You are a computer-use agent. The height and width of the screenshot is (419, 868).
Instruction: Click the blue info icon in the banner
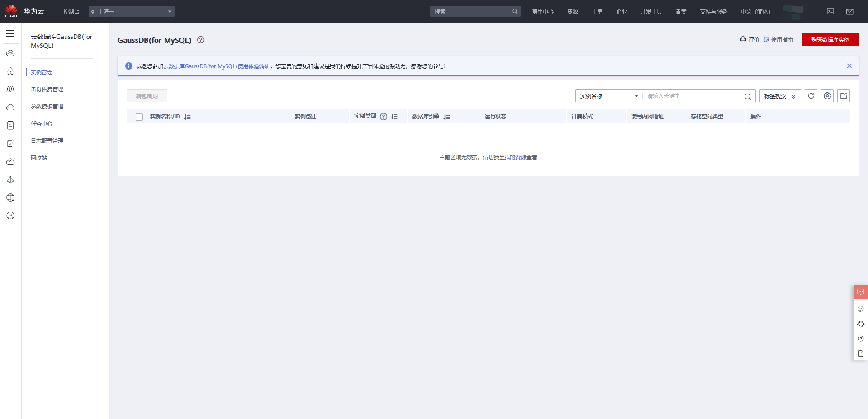129,66
